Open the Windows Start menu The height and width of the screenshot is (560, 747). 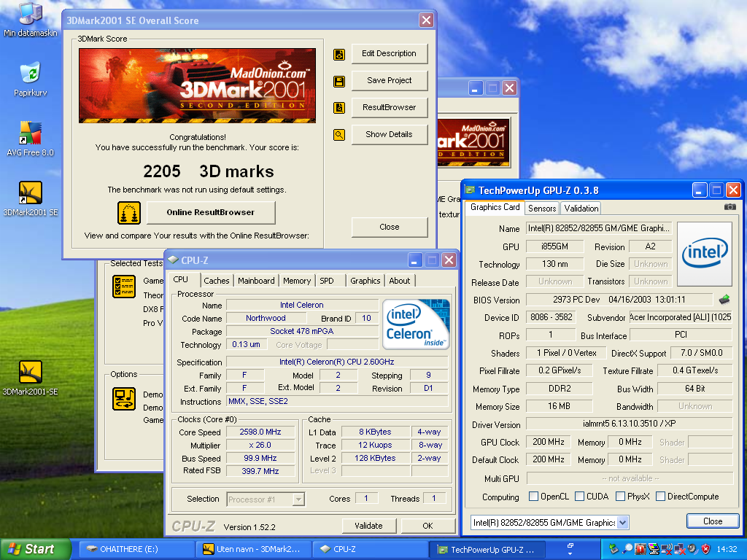click(35, 549)
